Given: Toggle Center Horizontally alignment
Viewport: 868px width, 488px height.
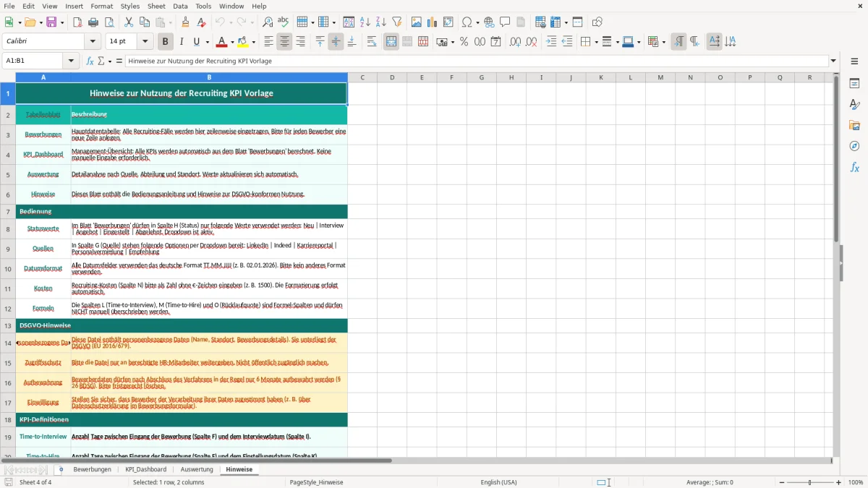Looking at the screenshot, I should pos(284,42).
